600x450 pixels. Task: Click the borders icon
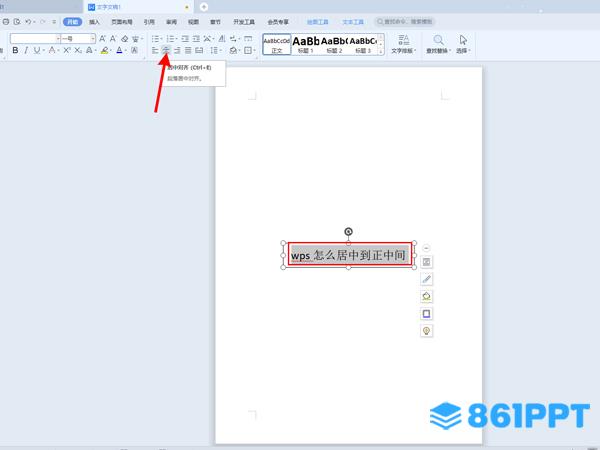point(248,50)
